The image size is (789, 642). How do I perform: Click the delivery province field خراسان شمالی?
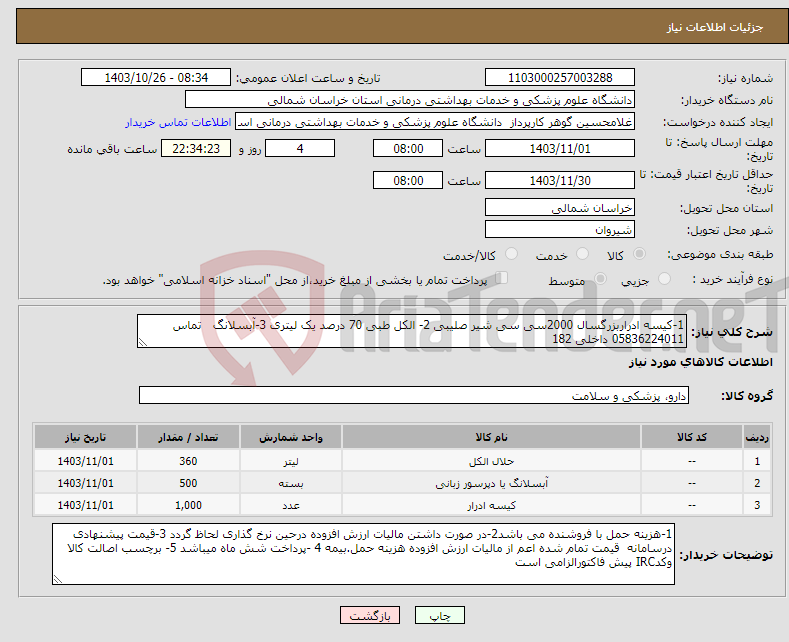coord(560,207)
